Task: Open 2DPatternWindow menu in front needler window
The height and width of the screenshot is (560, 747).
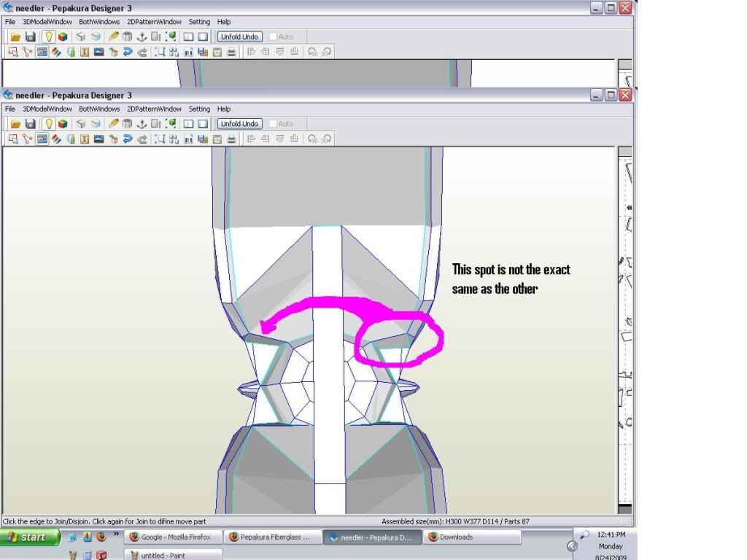Action: [x=154, y=109]
